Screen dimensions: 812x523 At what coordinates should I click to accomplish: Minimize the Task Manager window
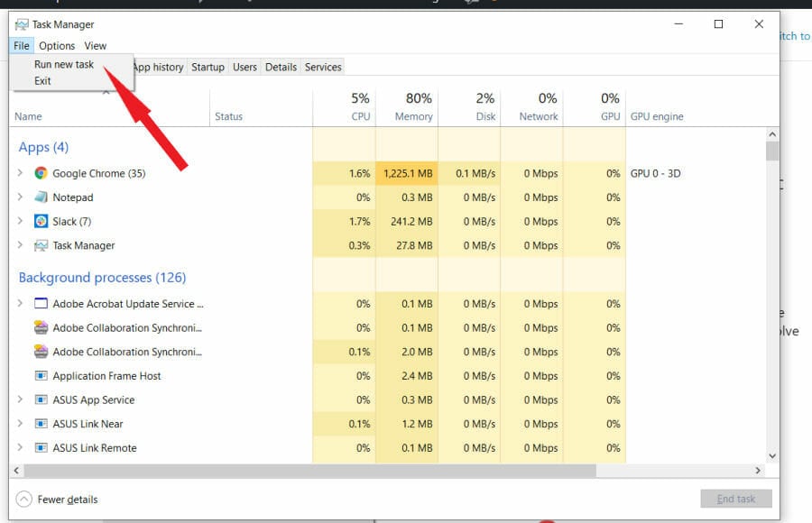click(x=678, y=23)
